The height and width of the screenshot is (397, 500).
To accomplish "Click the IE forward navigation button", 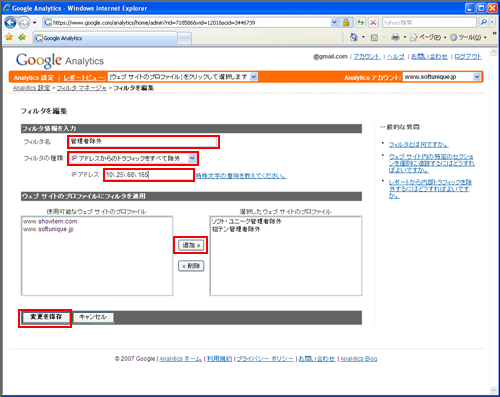I will (x=24, y=23).
